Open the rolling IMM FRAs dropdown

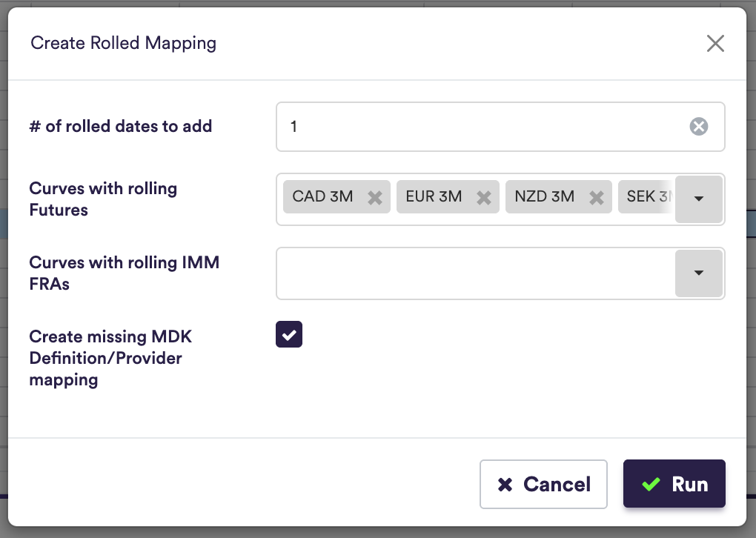tap(698, 273)
